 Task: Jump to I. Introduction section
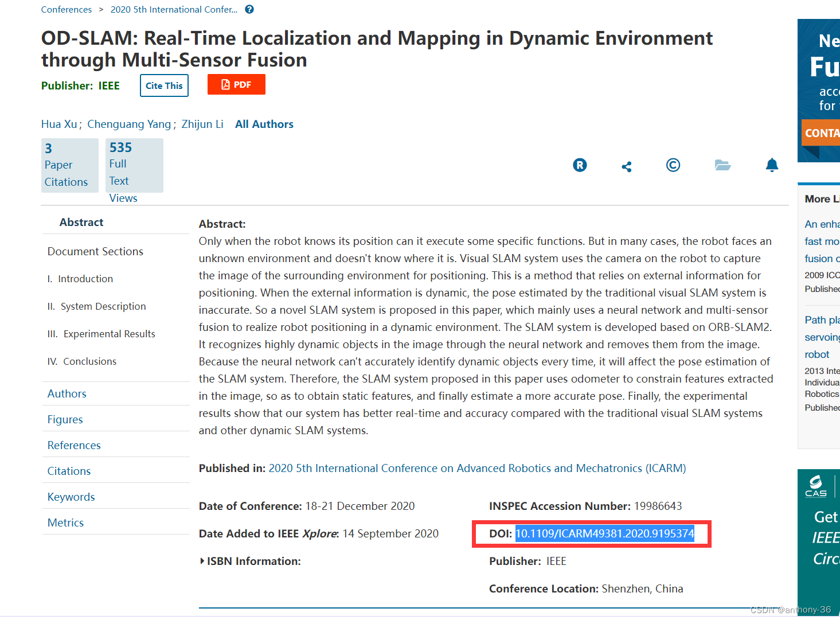click(80, 279)
